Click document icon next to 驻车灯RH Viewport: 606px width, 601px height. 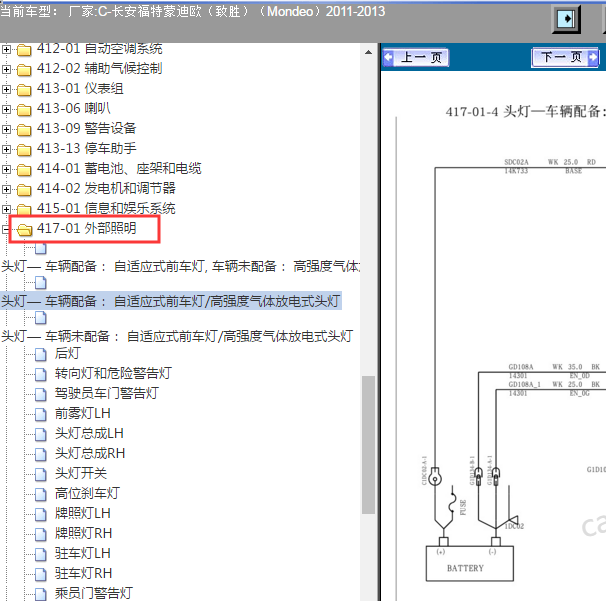pos(41,574)
